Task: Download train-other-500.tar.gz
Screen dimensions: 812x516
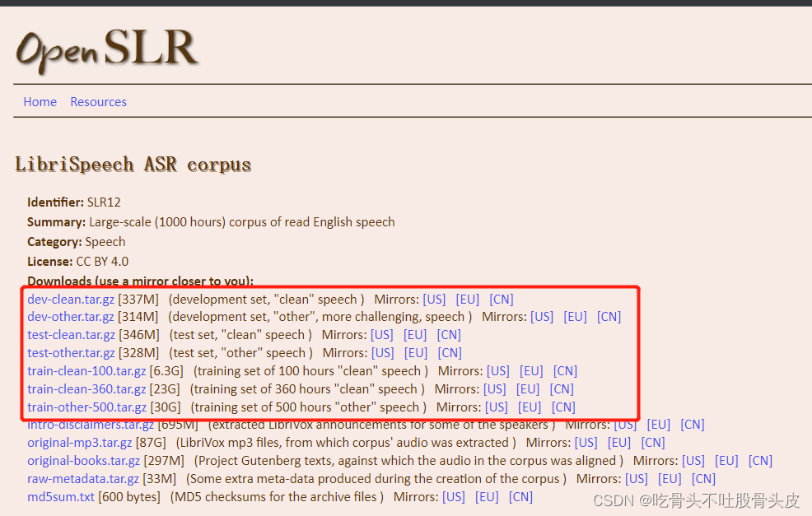Action: 87,407
